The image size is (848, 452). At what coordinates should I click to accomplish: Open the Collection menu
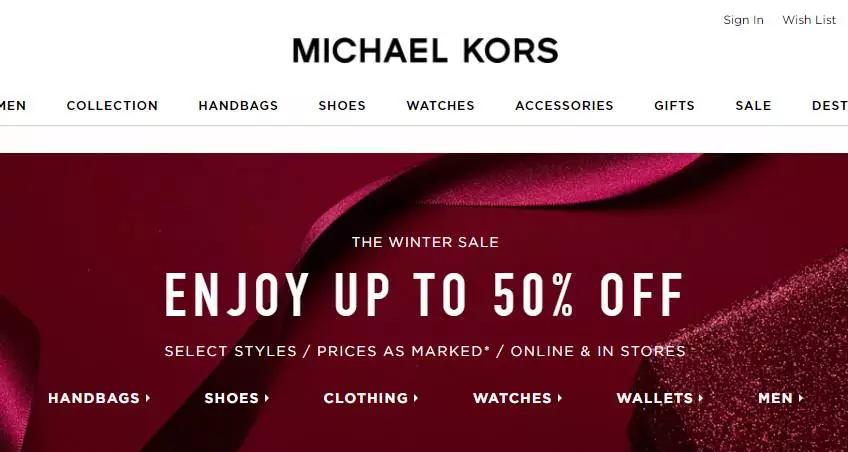tap(112, 105)
